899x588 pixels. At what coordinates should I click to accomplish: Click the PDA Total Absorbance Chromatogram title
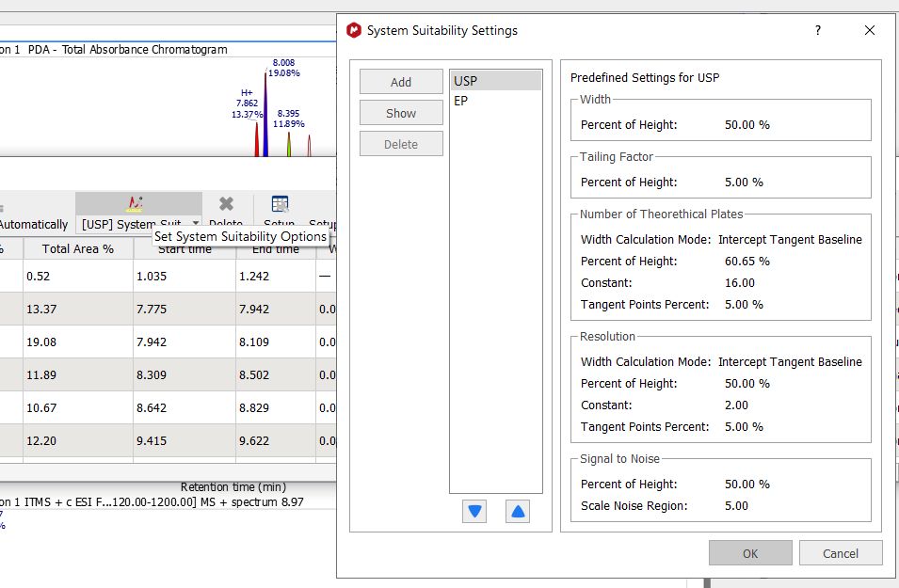point(128,49)
